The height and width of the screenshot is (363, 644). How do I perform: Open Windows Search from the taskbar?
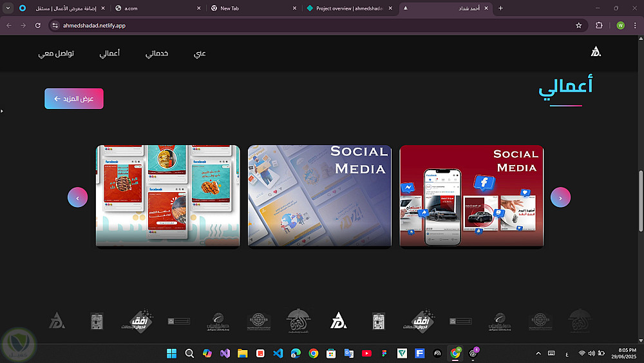189,353
